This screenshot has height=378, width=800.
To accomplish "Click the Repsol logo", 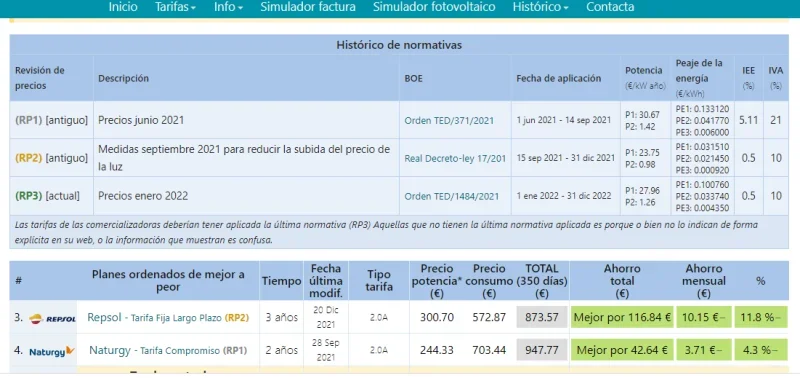I will tap(53, 318).
